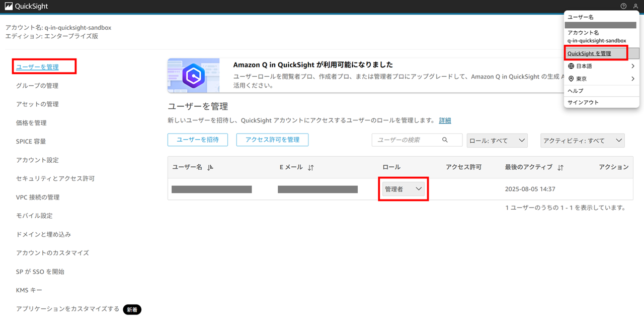
Task: Click the redacted email cell
Action: click(317, 189)
